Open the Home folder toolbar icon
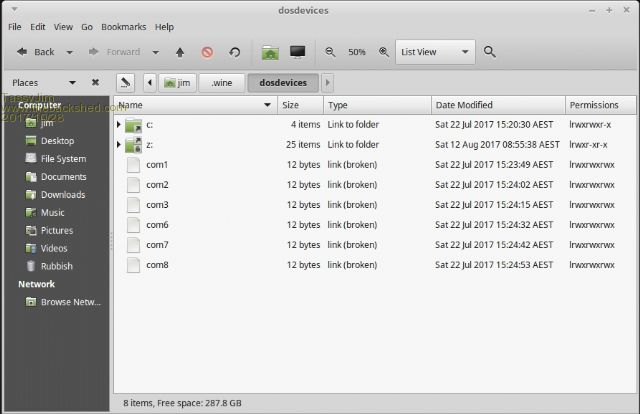 270,52
